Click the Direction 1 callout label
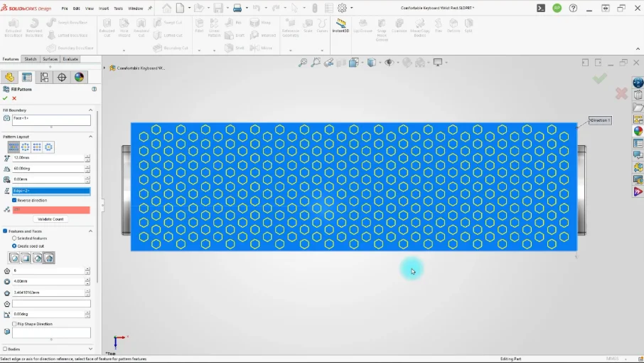 click(600, 120)
